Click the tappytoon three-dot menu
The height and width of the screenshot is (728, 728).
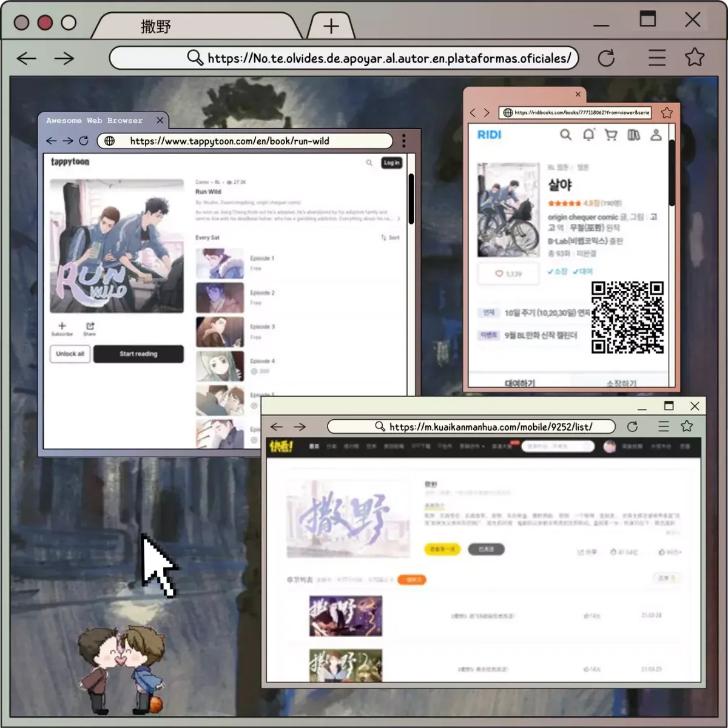(403, 141)
